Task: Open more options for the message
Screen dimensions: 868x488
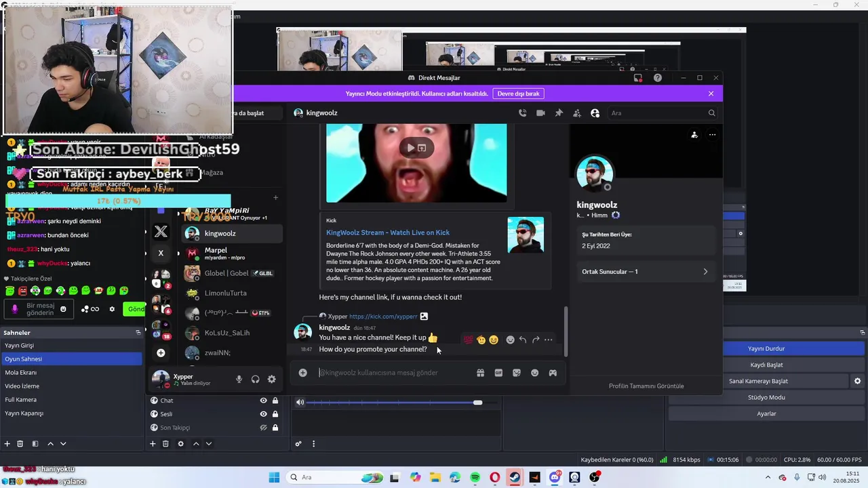Action: tap(548, 340)
